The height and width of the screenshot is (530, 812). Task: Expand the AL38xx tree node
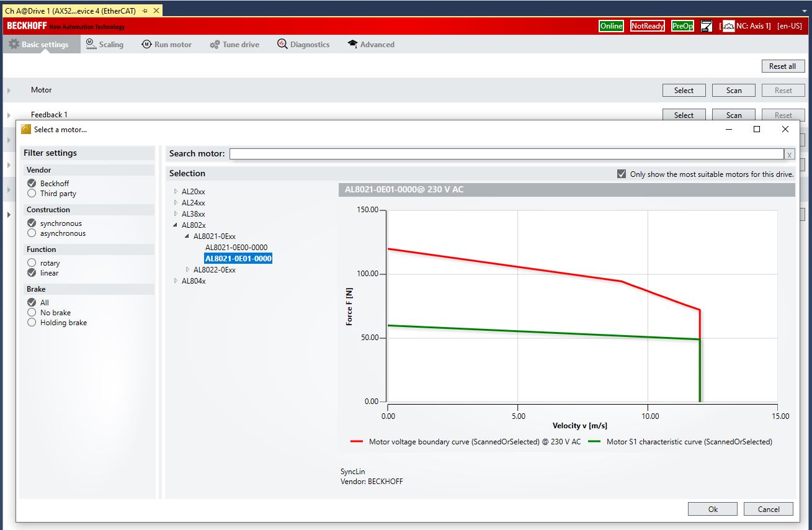176,214
